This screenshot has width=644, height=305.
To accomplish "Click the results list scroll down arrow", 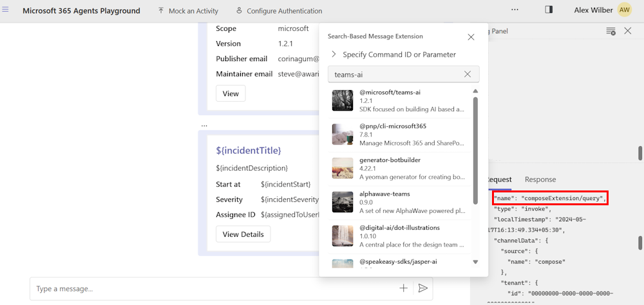I will 476,262.
